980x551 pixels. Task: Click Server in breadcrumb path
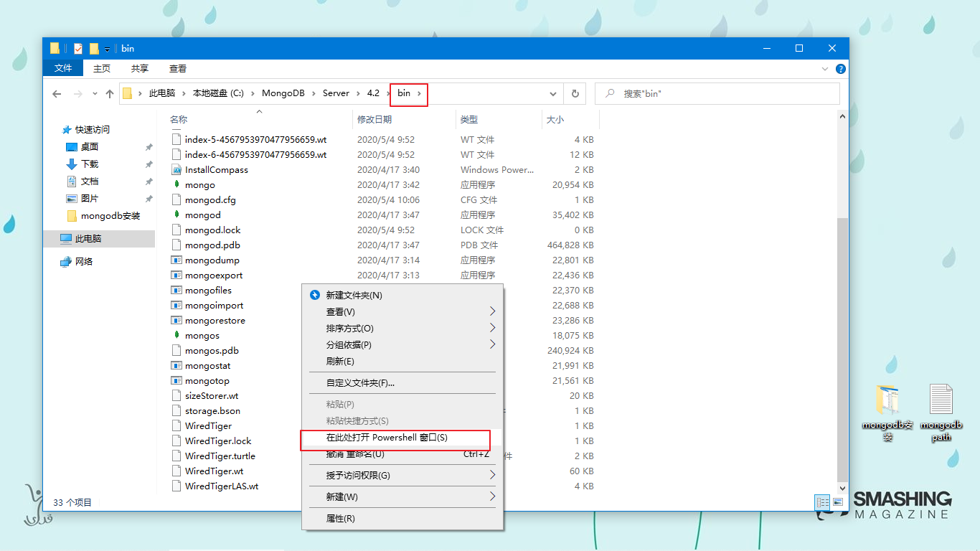pos(336,93)
